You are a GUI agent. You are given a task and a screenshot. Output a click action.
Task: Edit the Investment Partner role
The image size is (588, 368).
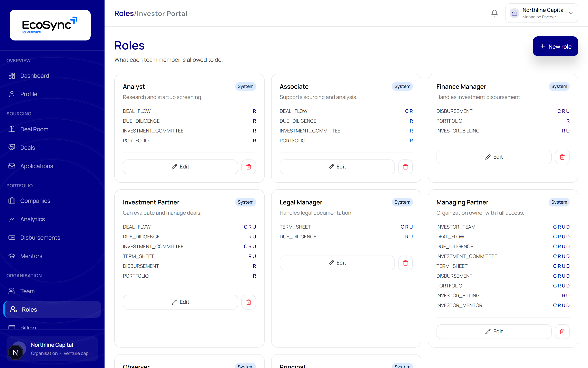coord(180,302)
